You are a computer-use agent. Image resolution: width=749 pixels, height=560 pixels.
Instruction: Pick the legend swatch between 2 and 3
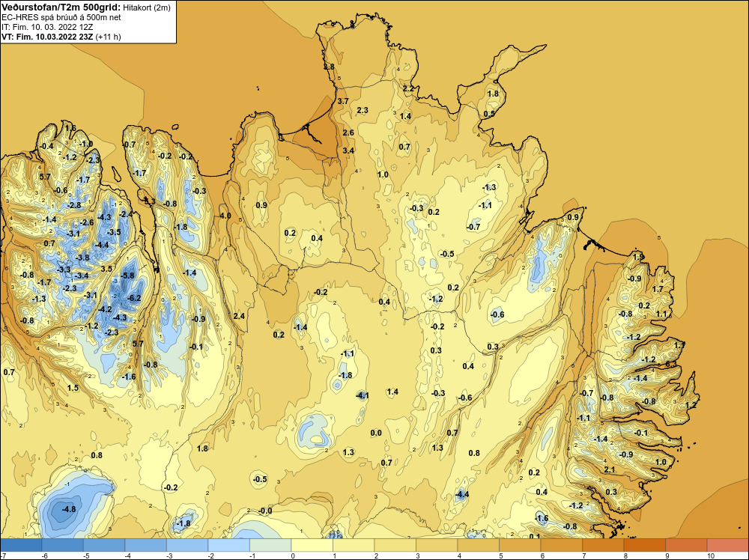[395, 545]
